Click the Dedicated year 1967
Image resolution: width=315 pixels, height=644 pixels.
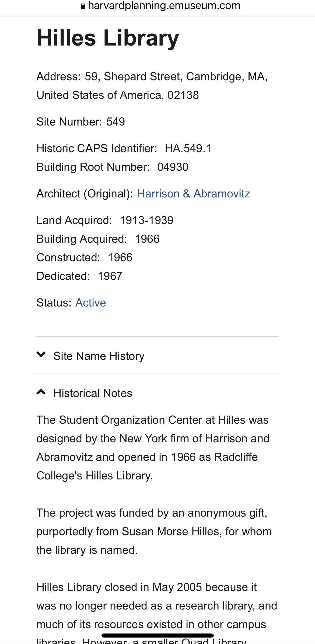pos(110,276)
